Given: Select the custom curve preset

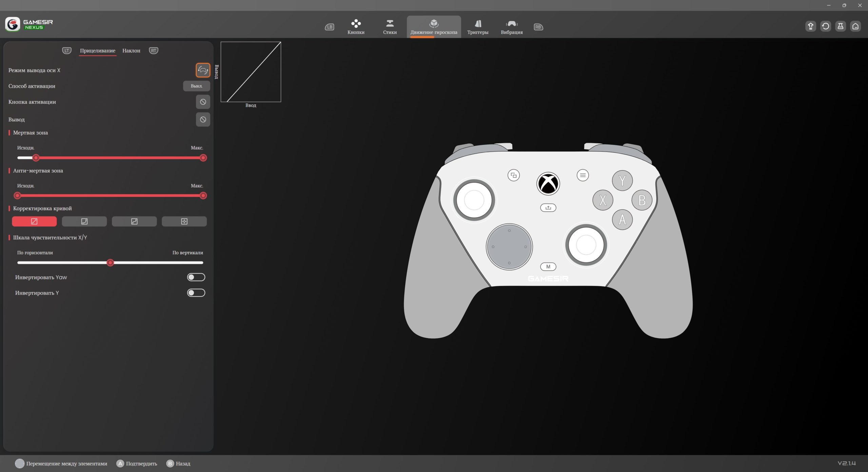Looking at the screenshot, I should click(184, 221).
